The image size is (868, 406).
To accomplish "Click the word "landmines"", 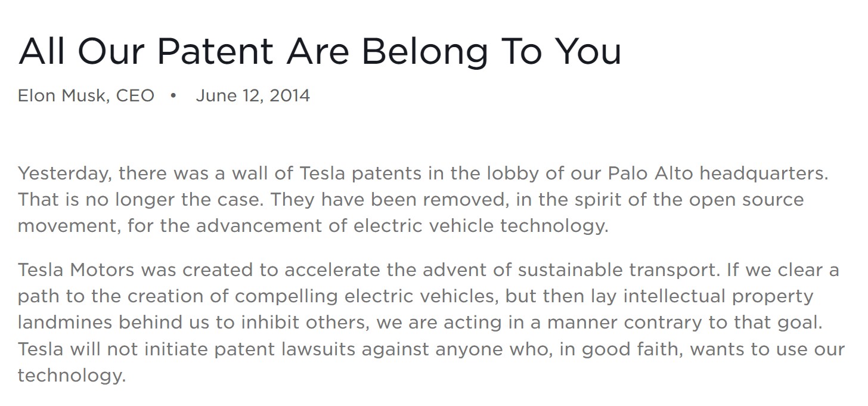I will tap(64, 323).
